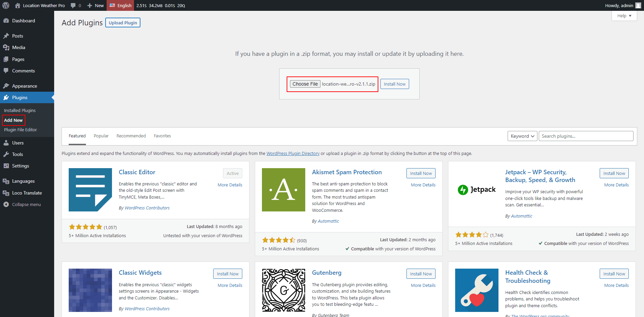Open the New content menu
The image size is (644, 317).
(x=95, y=5)
